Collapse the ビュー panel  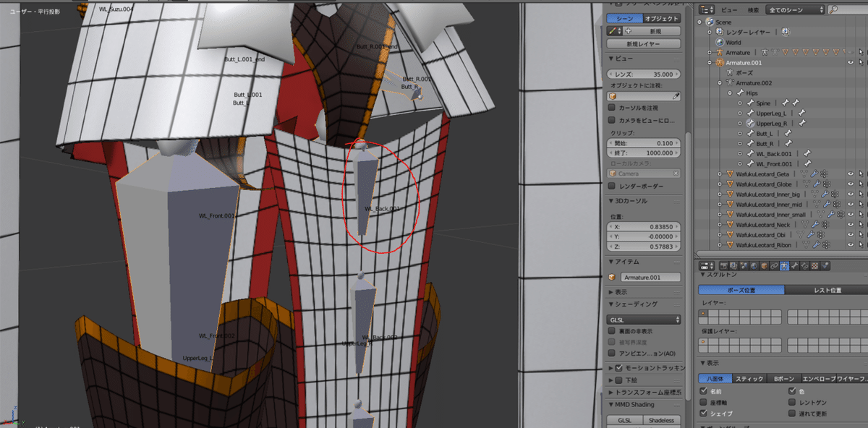tap(611, 59)
